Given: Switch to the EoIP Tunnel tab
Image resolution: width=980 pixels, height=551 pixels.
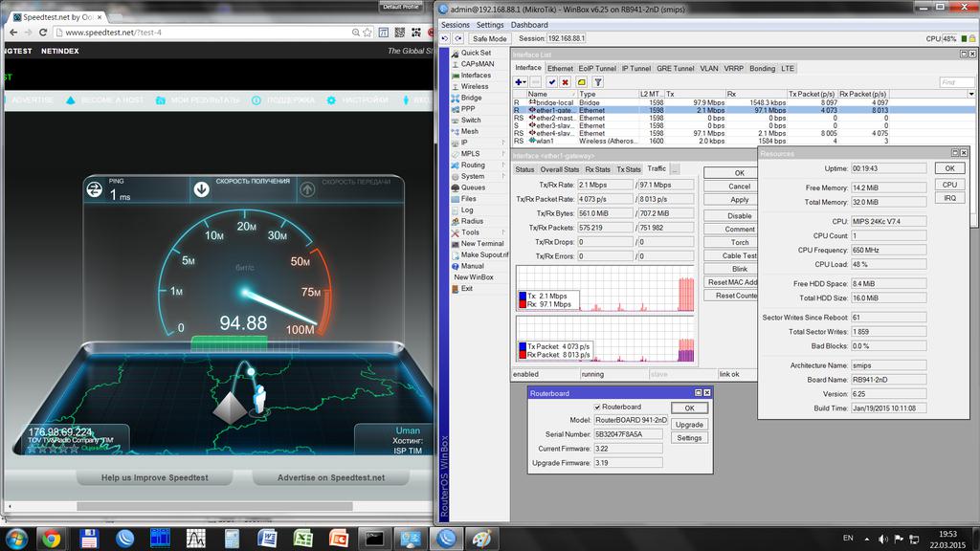Looking at the screenshot, I should point(597,69).
